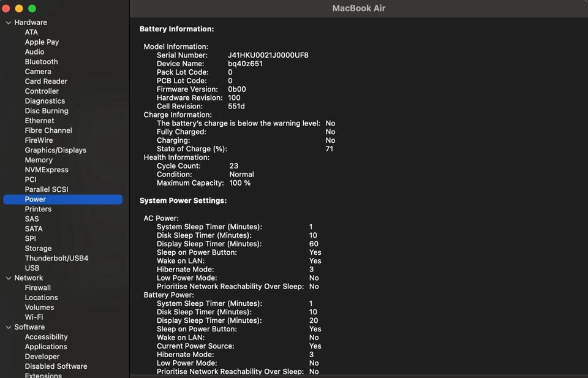The height and width of the screenshot is (378, 588).
Task: Select the highlighted Power item
Action: [62, 199]
